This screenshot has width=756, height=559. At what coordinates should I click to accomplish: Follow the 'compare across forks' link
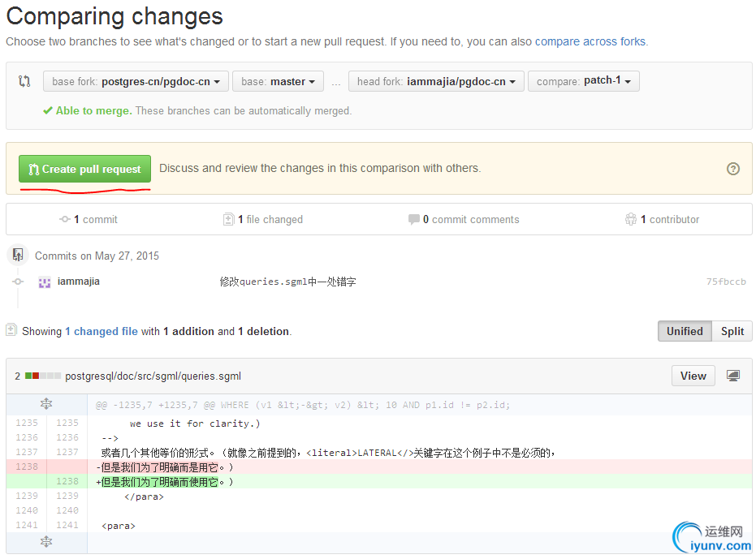pyautogui.click(x=590, y=41)
